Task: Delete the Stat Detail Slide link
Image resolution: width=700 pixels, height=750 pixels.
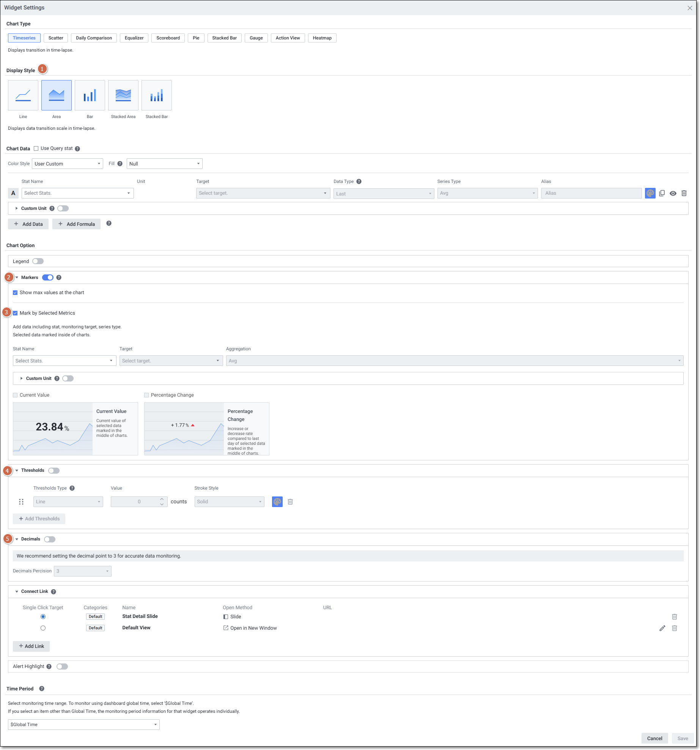Action: pyautogui.click(x=674, y=617)
